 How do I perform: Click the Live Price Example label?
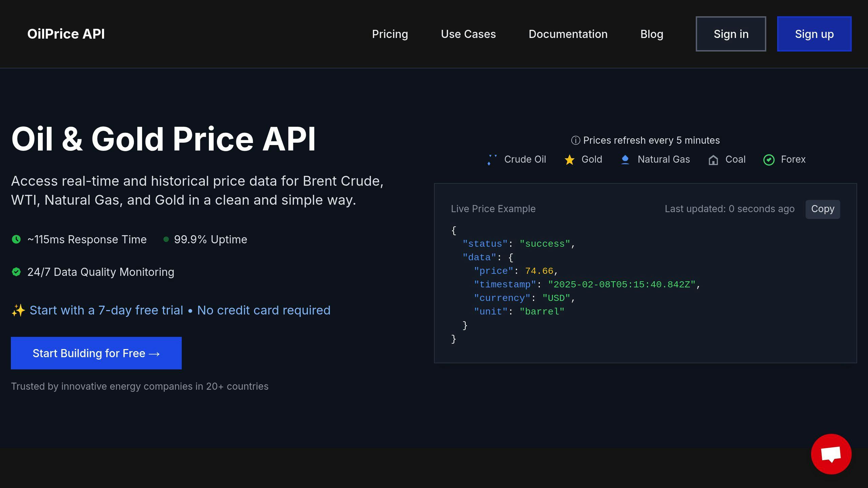(x=493, y=209)
